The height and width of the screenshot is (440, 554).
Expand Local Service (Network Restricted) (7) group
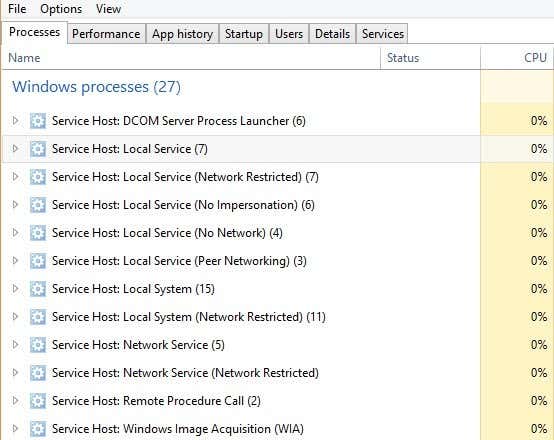15,176
